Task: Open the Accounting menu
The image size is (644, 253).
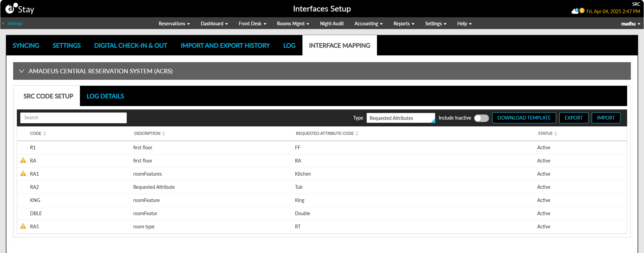Action: coord(368,24)
